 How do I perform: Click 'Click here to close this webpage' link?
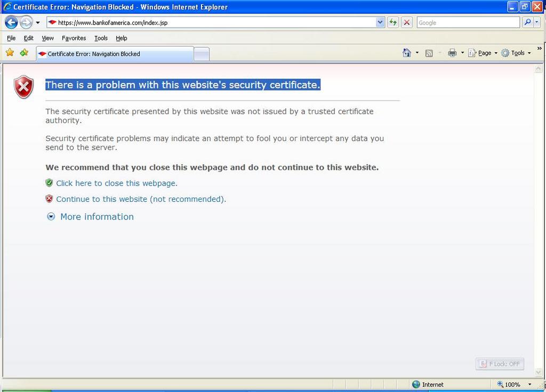pos(117,183)
